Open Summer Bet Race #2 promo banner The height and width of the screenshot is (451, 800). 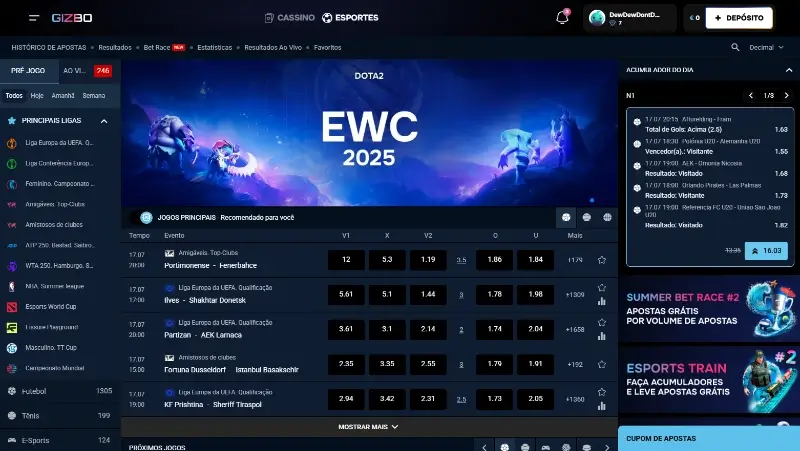coord(709,309)
